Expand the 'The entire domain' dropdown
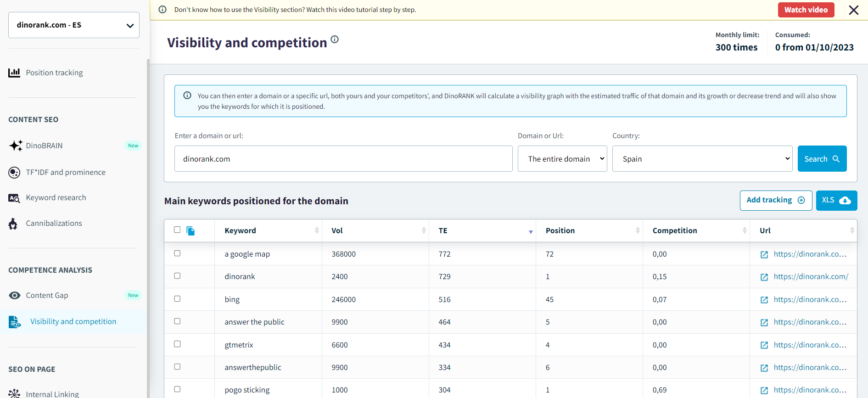This screenshot has width=868, height=398. (x=562, y=159)
